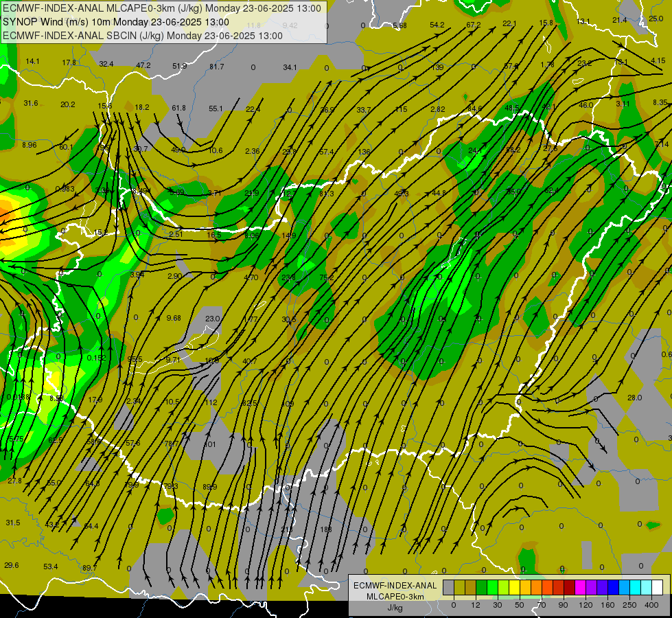Click the map value 14.1
This screenshot has width=672, height=618.
click(x=32, y=61)
